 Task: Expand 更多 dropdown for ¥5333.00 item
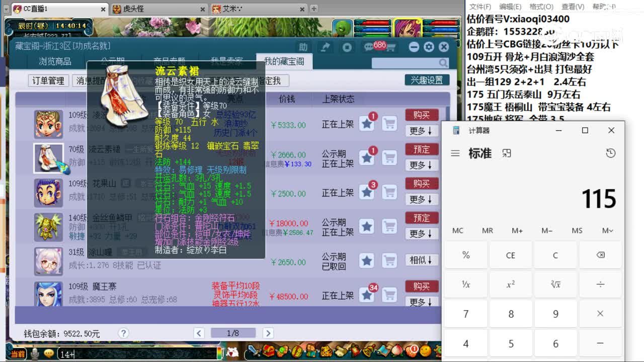pyautogui.click(x=422, y=131)
